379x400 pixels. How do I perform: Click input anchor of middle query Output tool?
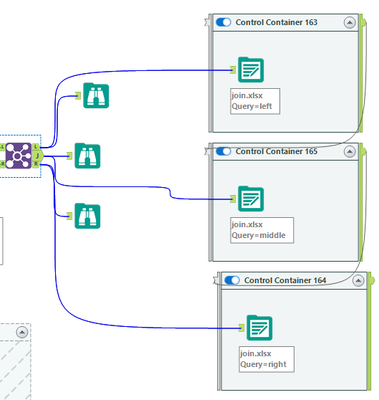click(233, 199)
